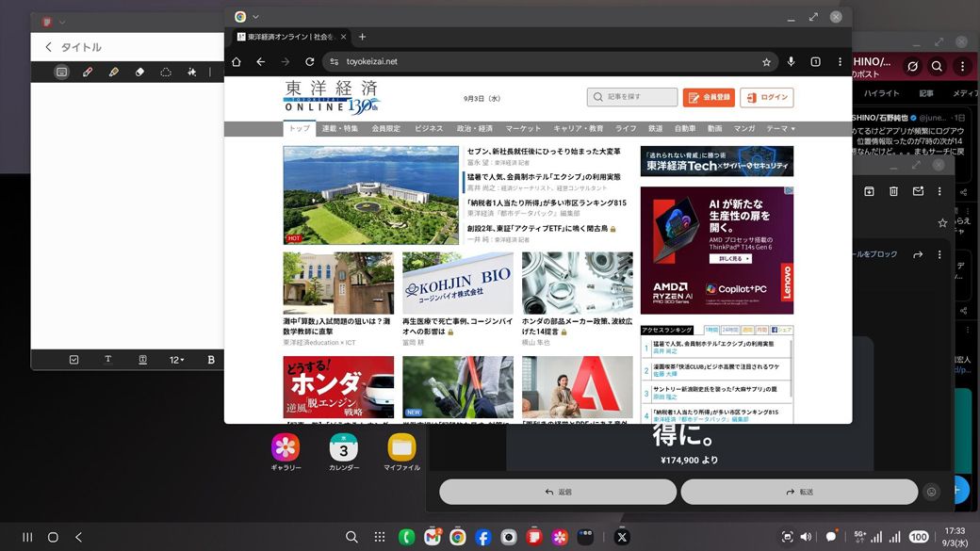Reload the toyokeizai.net page in Chrome
Image resolution: width=980 pixels, height=551 pixels.
pos(309,62)
